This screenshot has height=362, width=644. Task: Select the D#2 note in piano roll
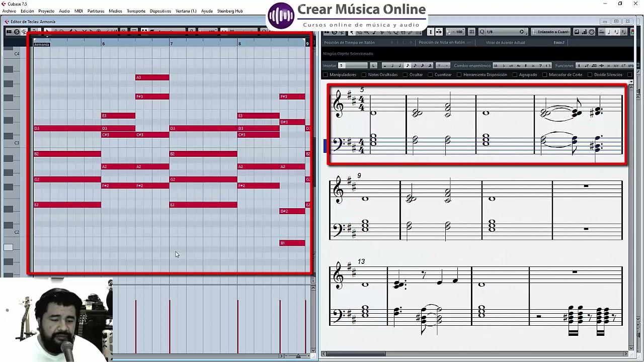292,211
